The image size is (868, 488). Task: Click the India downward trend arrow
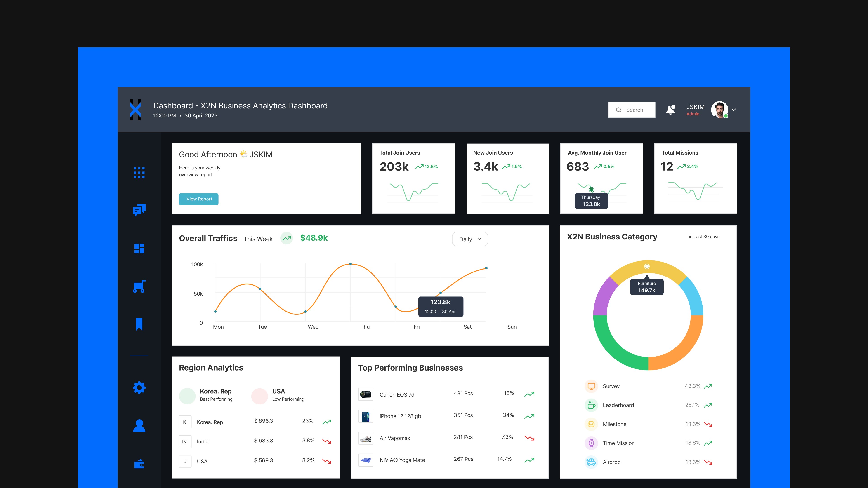coord(326,441)
